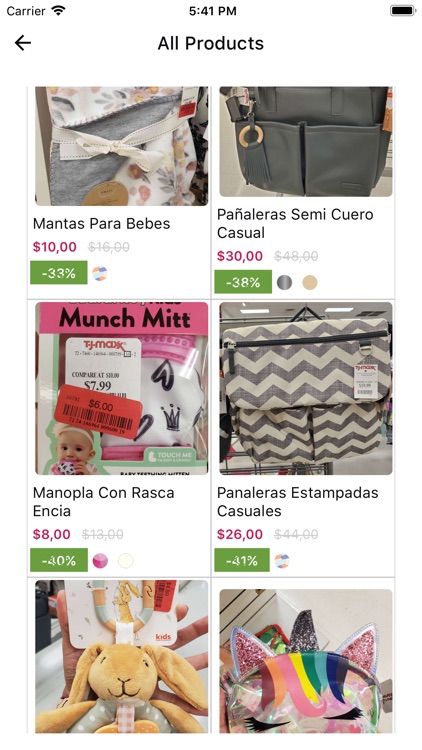This screenshot has width=422, height=750.
Task: Select pink color swatch for Manopla Con Rasca
Action: tap(100, 561)
